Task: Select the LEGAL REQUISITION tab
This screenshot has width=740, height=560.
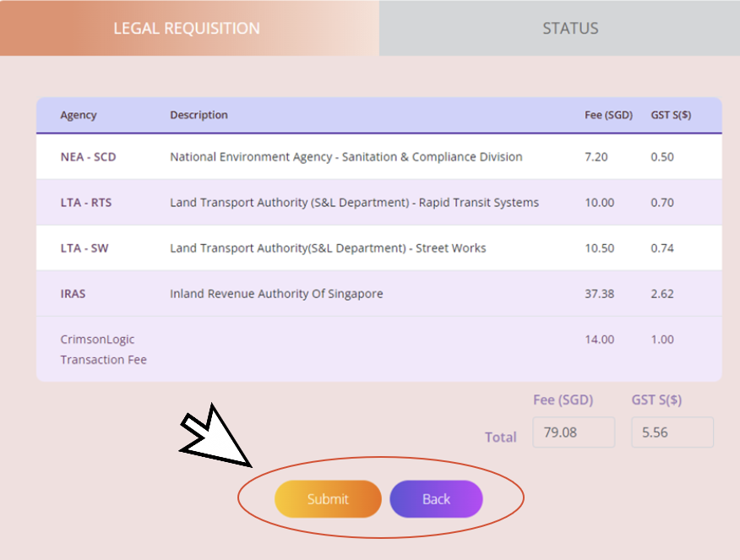Action: 187,28
